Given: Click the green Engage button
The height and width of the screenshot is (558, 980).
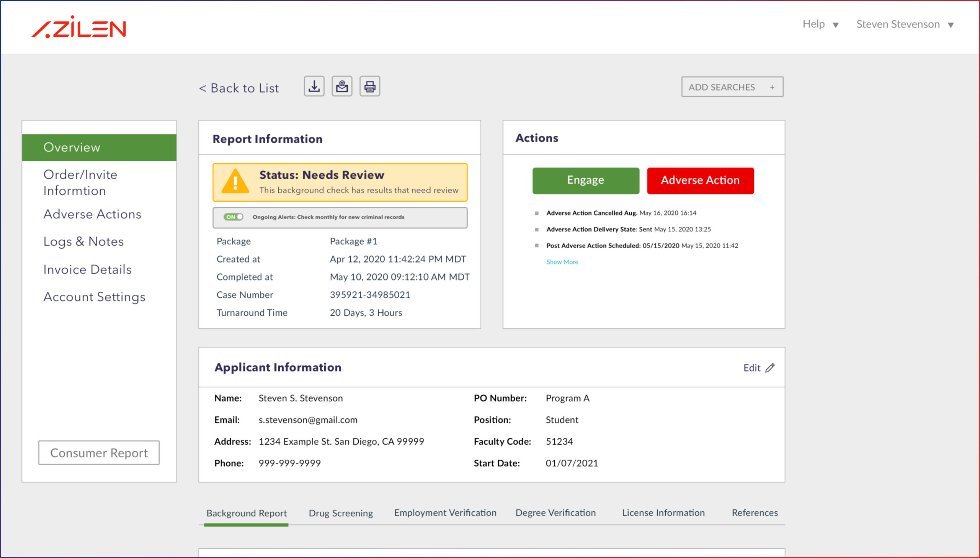Looking at the screenshot, I should point(586,181).
